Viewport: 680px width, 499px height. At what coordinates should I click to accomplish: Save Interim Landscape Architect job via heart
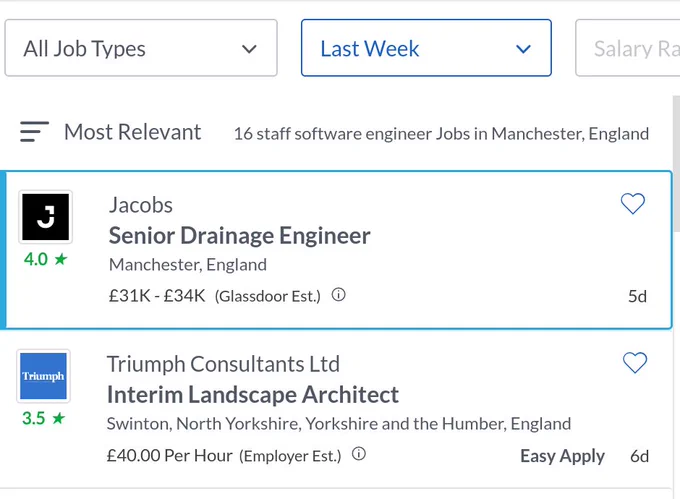point(635,362)
